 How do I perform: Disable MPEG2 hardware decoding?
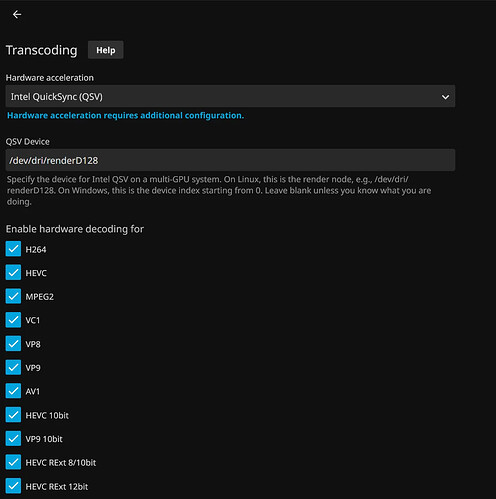[x=13, y=296]
